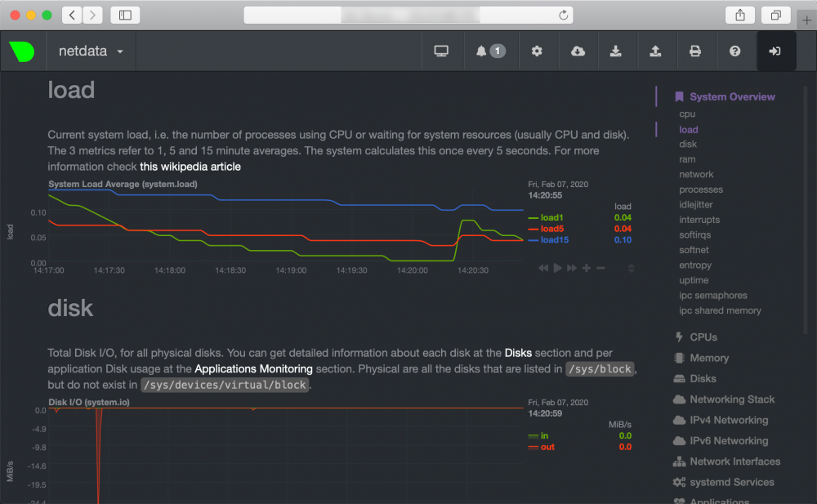Screen dimensions: 817x504
Task: Jump to softnet section in sidebar
Action: tap(694, 250)
